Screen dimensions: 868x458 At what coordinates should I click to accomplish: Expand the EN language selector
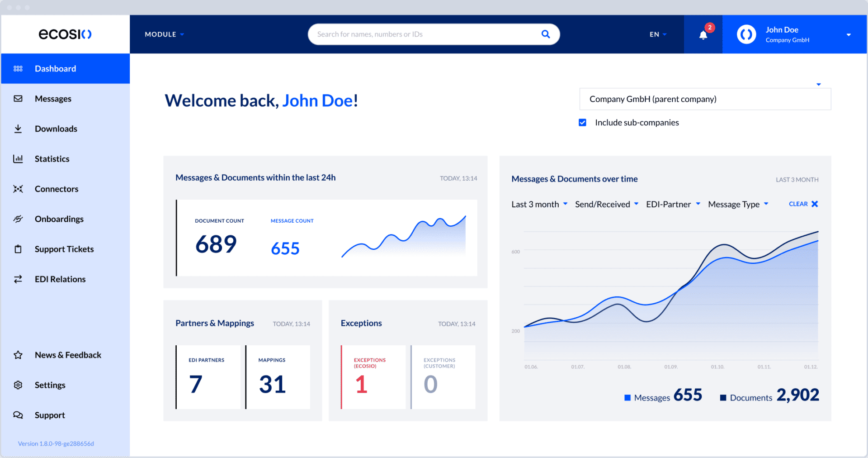(657, 34)
